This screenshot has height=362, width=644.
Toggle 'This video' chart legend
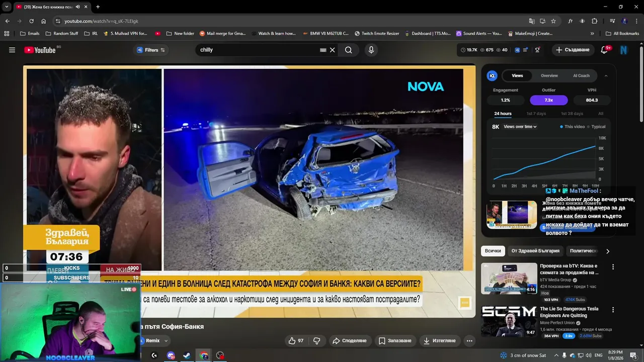pos(573,127)
